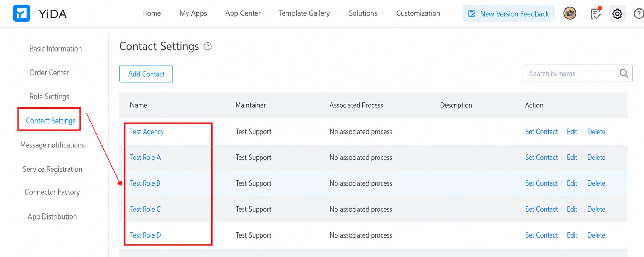Open App Center in top navigation
Screen dimensions: 644x257
[x=243, y=13]
